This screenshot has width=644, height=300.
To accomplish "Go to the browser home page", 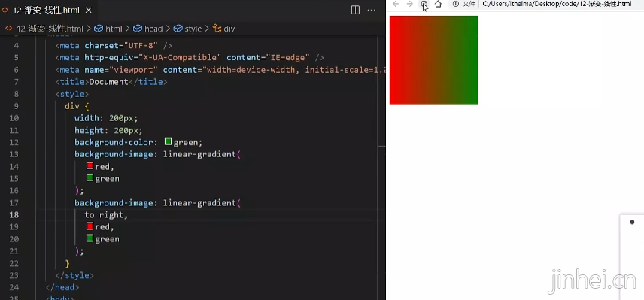I will coord(438,4).
